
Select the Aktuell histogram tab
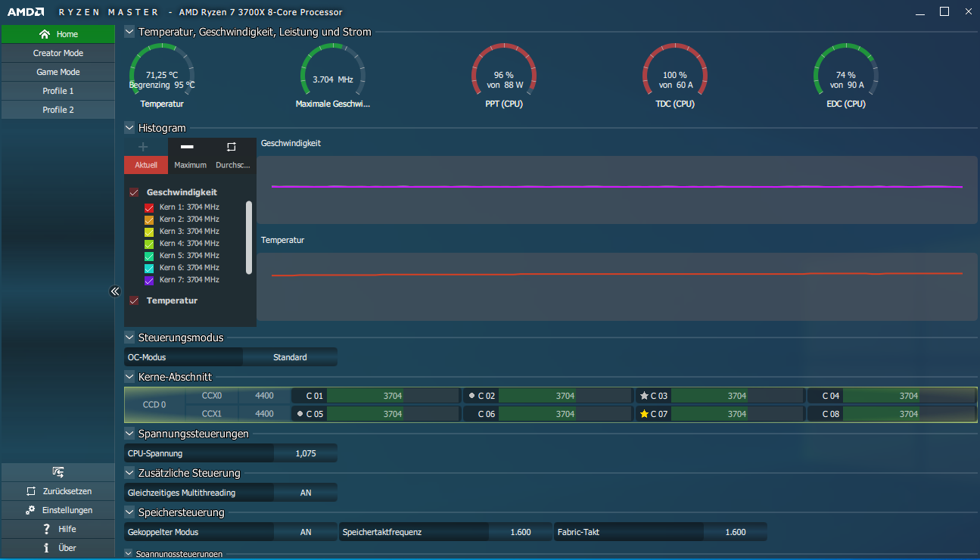(x=146, y=165)
